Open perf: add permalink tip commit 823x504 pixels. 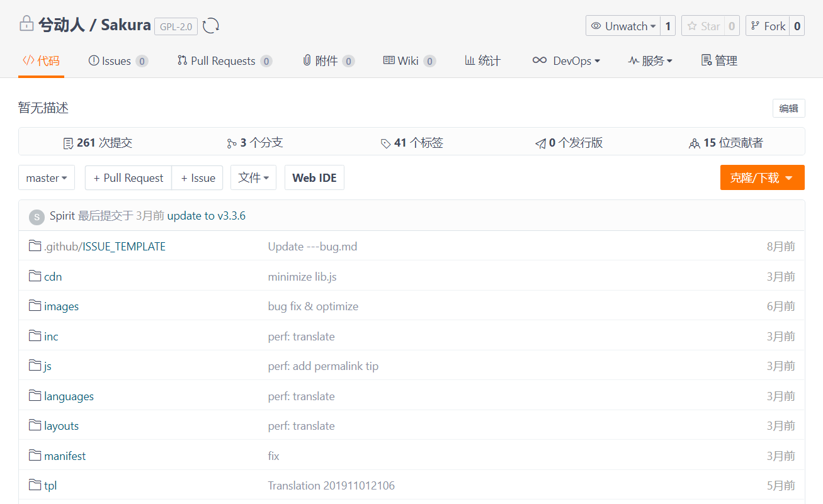pos(323,366)
